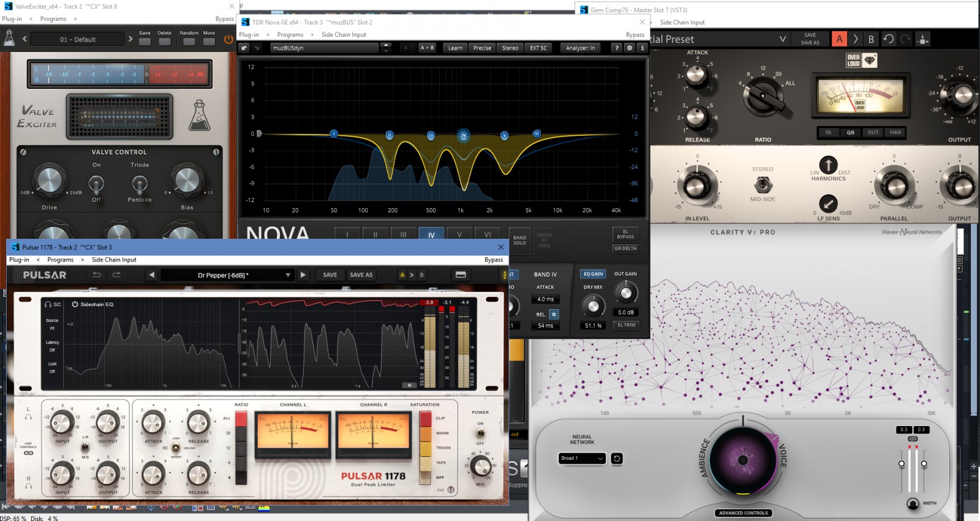The height and width of the screenshot is (521, 980).
Task: Open Valve Exciter preset list '01 - Default'
Action: (x=78, y=39)
